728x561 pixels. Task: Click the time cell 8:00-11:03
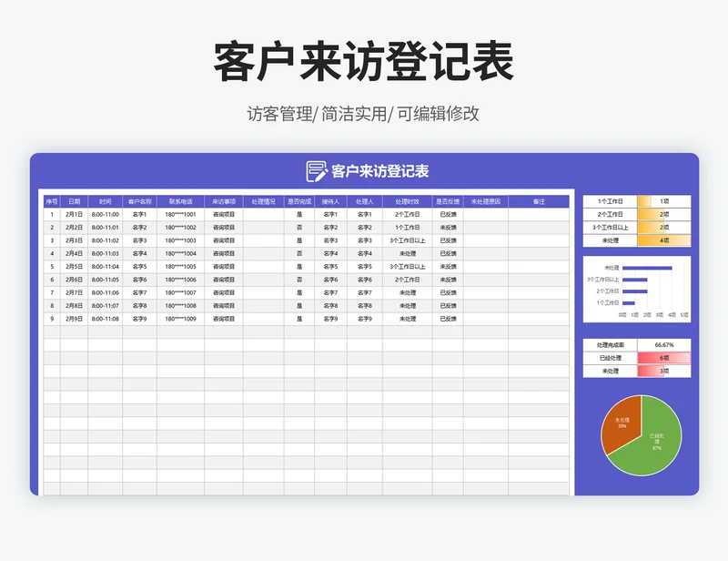[x=106, y=254]
